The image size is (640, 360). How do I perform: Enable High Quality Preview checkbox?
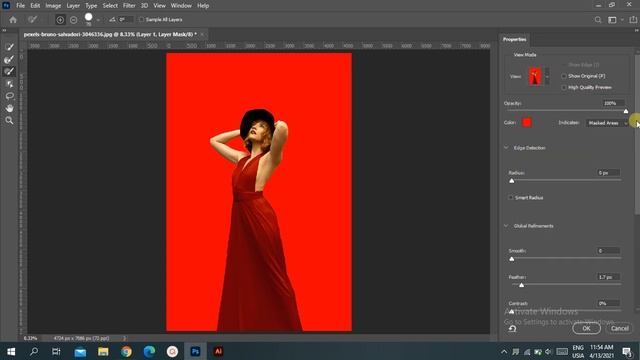pyautogui.click(x=564, y=87)
